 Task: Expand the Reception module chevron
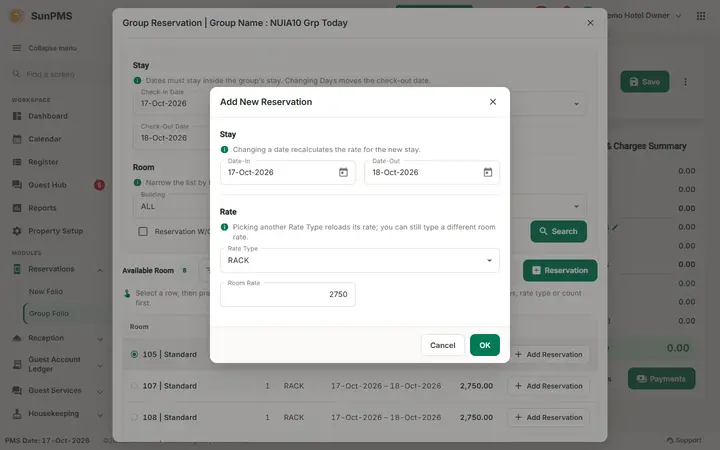(100, 339)
